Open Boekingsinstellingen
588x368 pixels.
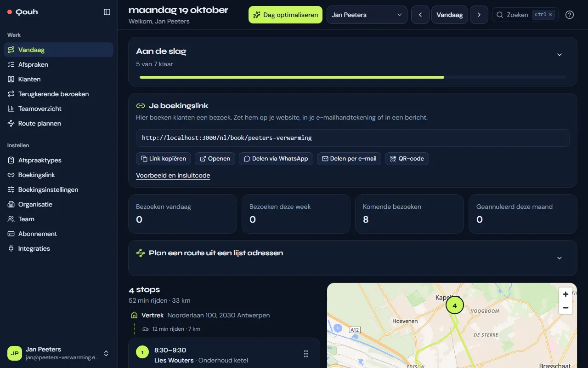[58, 190]
